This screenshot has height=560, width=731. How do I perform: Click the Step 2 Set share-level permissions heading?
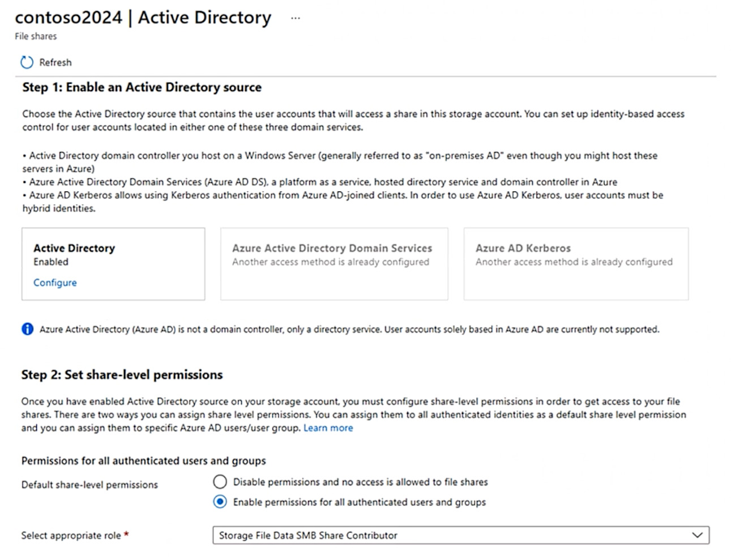point(122,375)
